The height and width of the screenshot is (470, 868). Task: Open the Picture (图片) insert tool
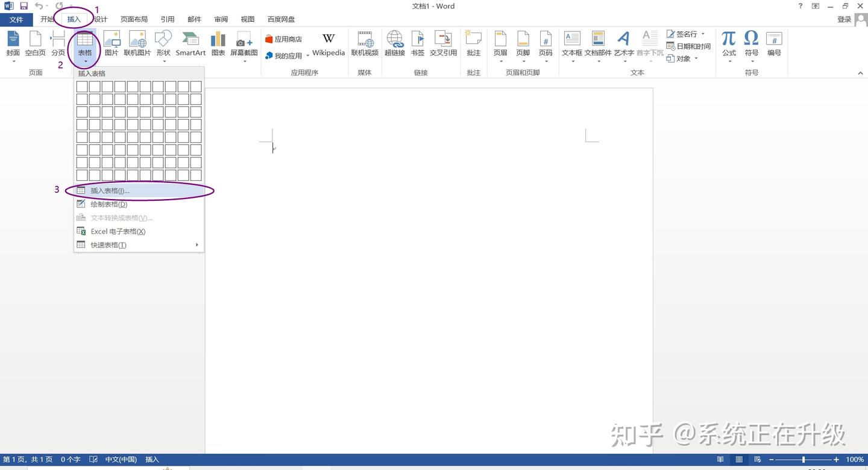pos(112,45)
